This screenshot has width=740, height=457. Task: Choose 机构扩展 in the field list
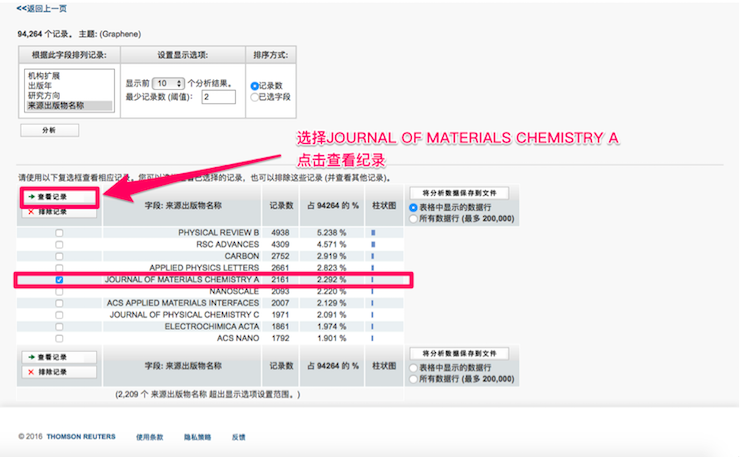[46, 75]
